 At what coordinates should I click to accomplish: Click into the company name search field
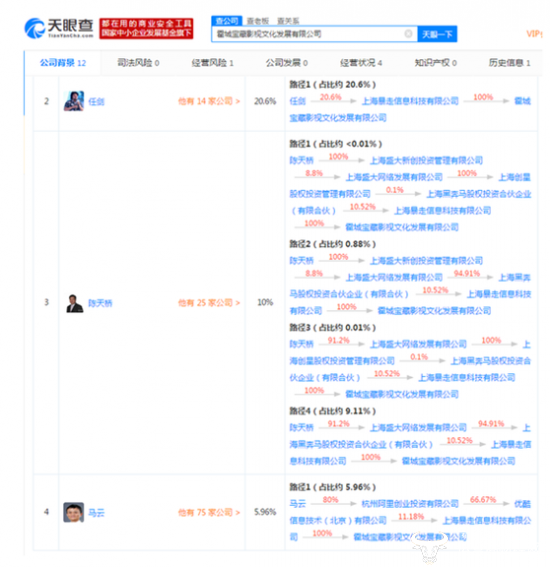point(309,34)
